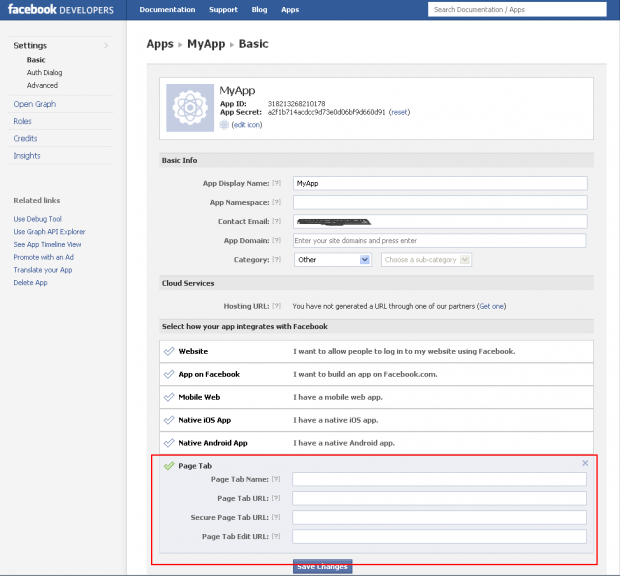The height and width of the screenshot is (576, 620).
Task: Click Use Graph API Explorer link
Action: [49, 232]
